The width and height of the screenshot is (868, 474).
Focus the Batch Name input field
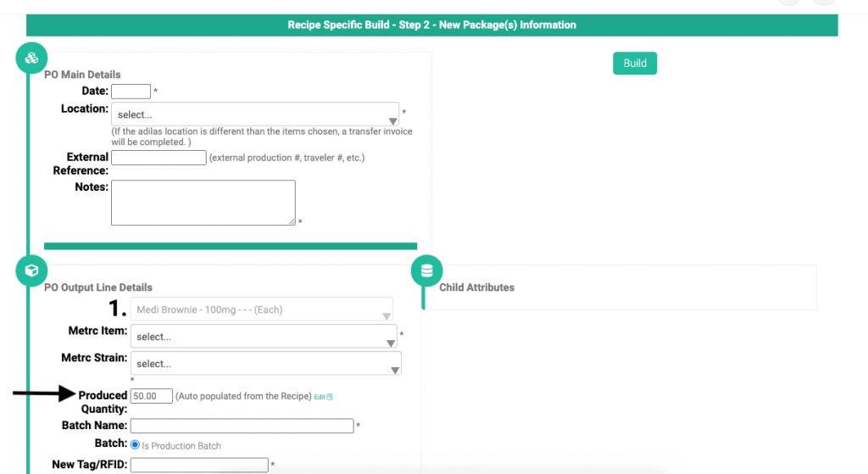click(242, 426)
